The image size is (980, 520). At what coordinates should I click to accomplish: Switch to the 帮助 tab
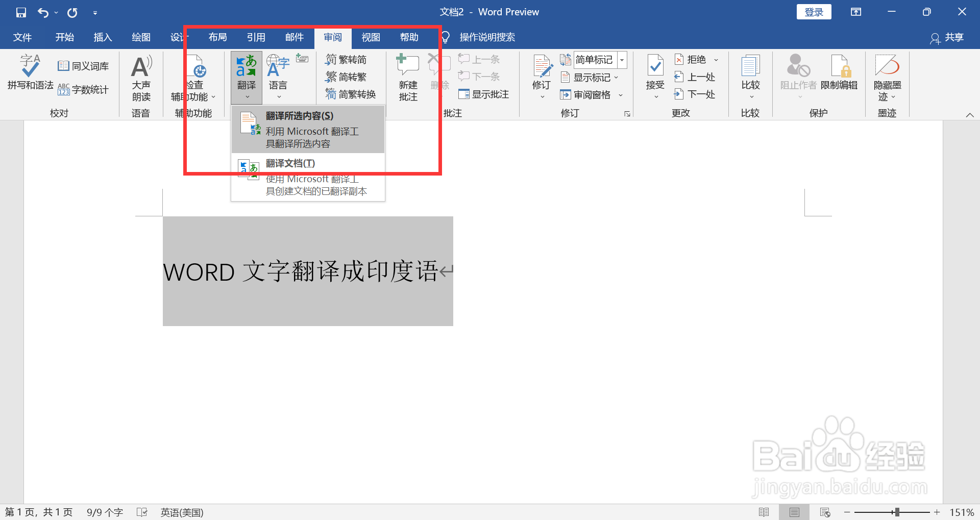(409, 37)
